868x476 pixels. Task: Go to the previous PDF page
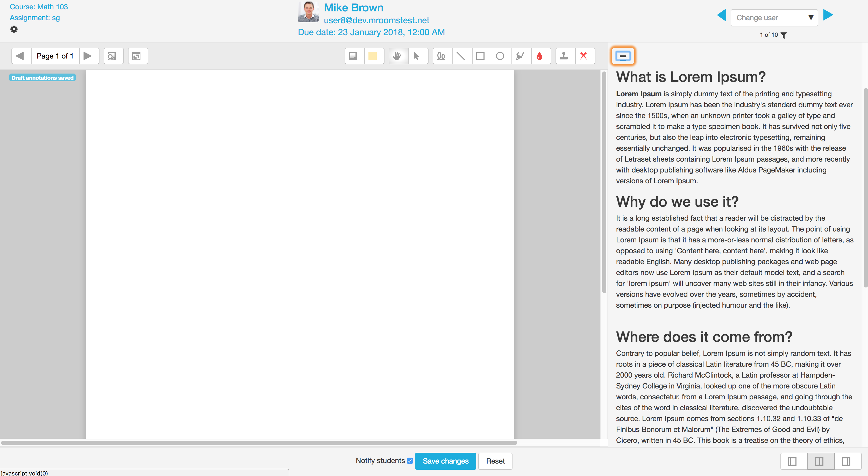[21, 56]
